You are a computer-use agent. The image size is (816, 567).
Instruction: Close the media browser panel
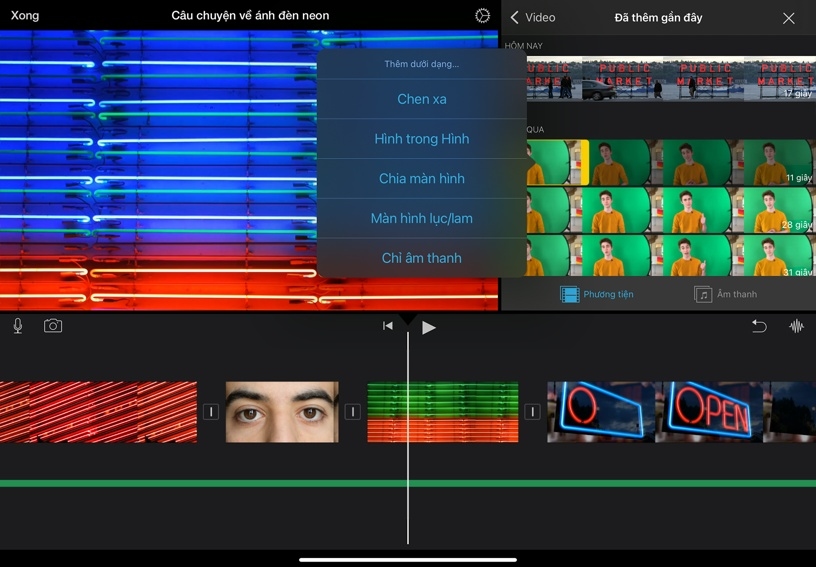point(789,18)
